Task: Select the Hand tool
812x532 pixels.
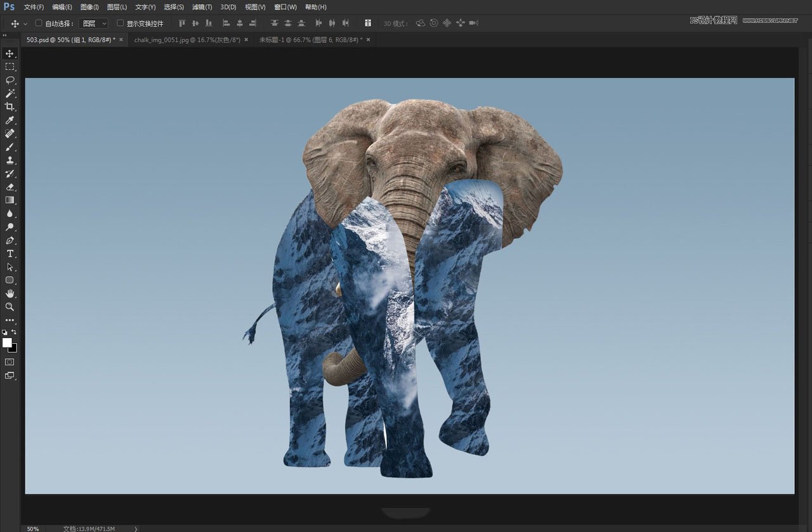Action: (10, 293)
